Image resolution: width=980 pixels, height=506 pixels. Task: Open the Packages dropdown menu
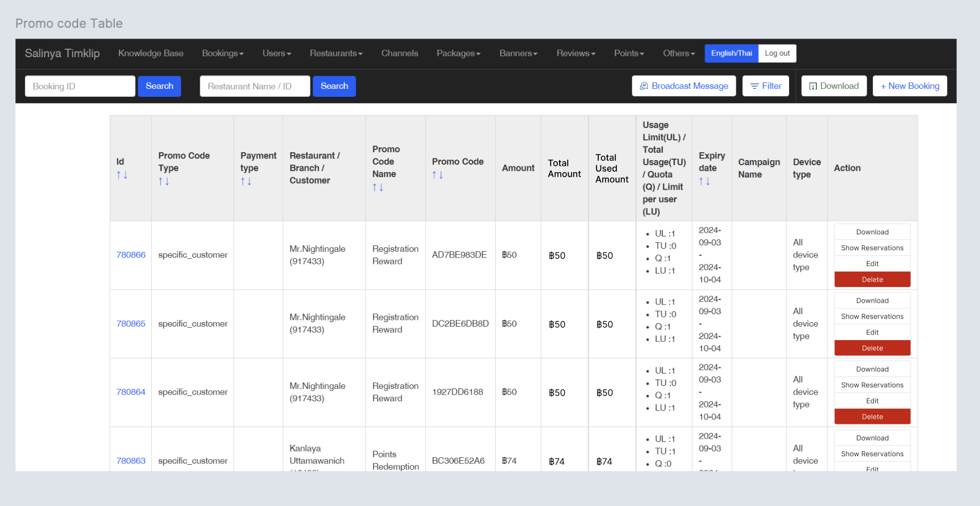pos(458,53)
